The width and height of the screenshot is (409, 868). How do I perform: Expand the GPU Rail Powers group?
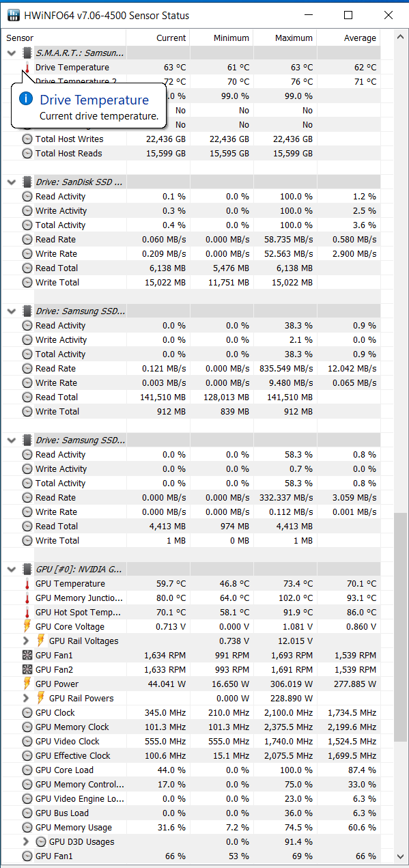tap(26, 699)
